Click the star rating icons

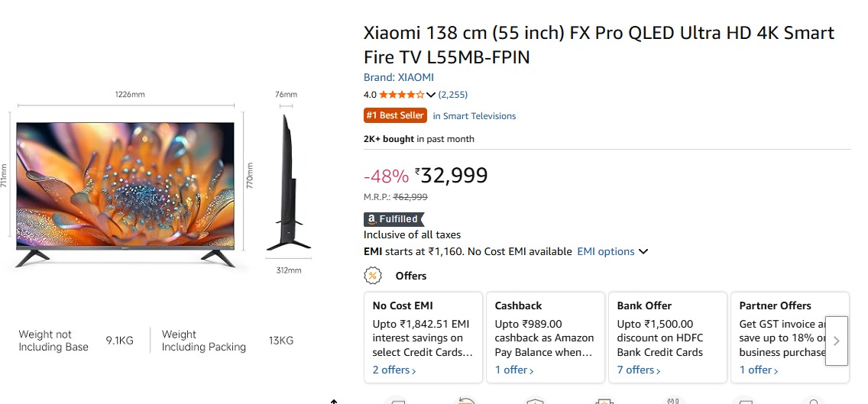401,95
